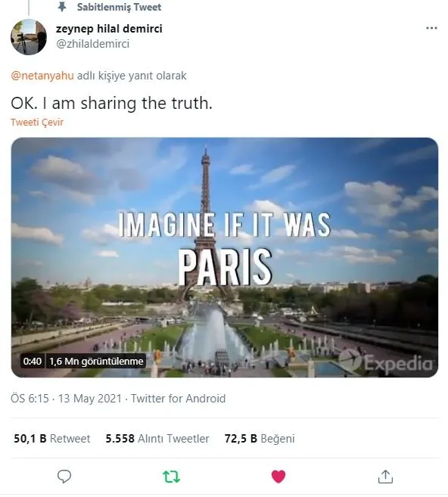448x497 pixels.
Task: View the 50,1 B Retweet list
Action: tap(52, 439)
